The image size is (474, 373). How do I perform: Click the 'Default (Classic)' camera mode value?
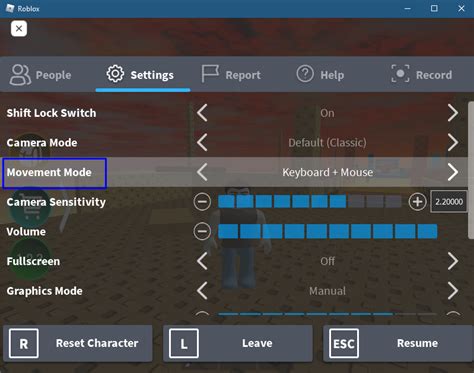[x=327, y=143]
